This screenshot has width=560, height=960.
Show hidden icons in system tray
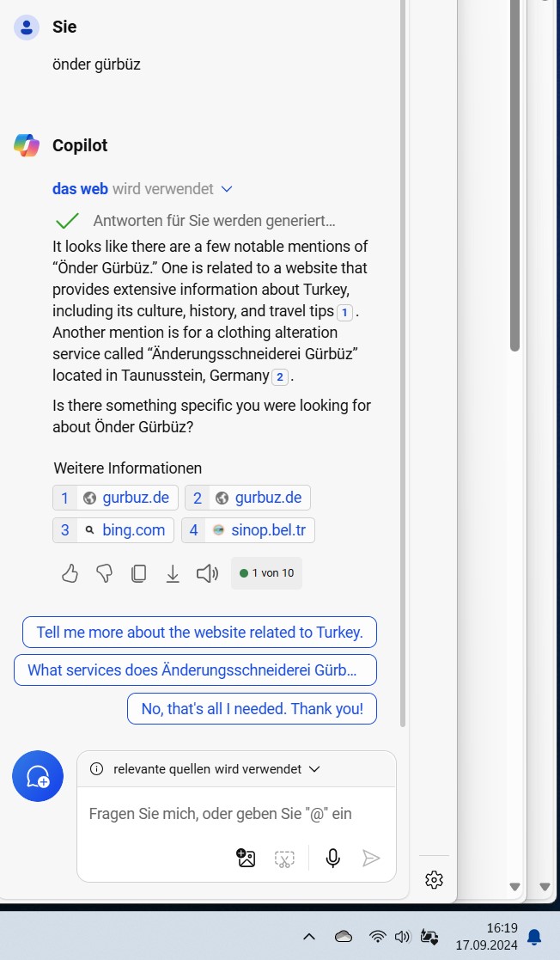(309, 936)
